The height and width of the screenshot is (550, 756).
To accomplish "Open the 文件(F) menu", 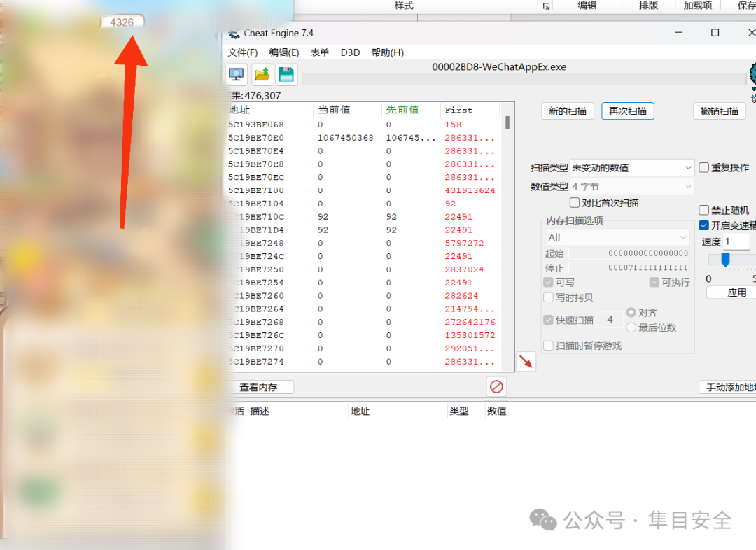I will click(242, 52).
